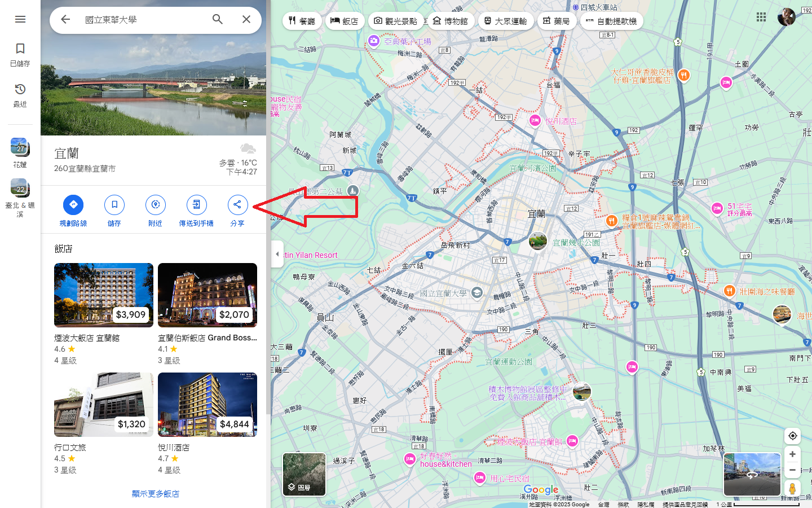Viewport: 812px width, 508px height.
Task: Click the Saved bookmark icon in sidebar
Action: (x=20, y=49)
